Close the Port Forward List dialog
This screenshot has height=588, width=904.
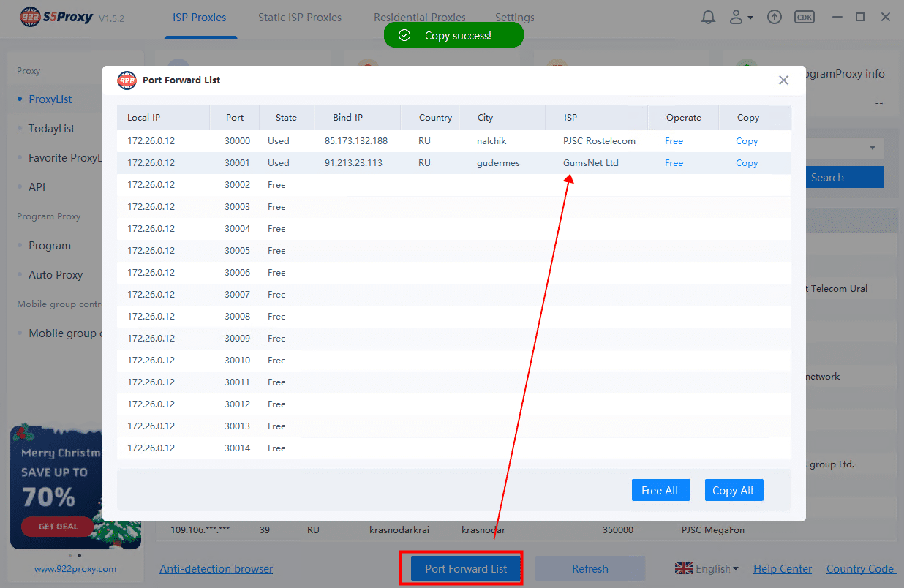(783, 80)
